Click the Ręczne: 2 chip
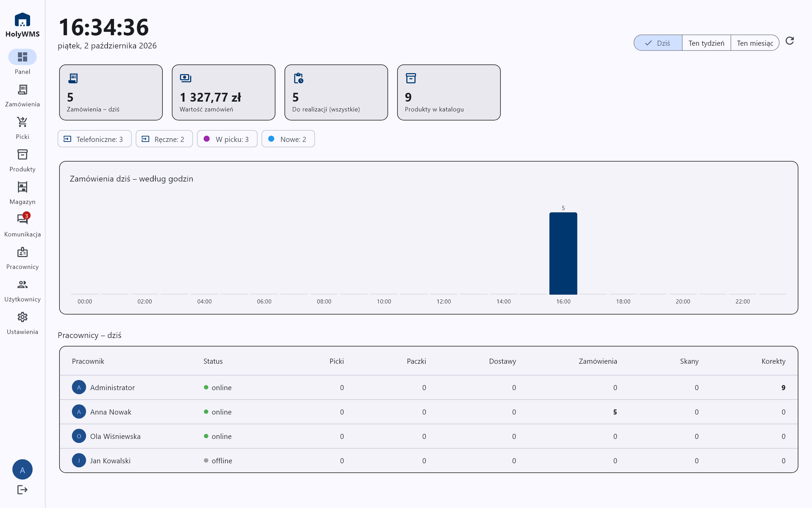 [x=164, y=139]
